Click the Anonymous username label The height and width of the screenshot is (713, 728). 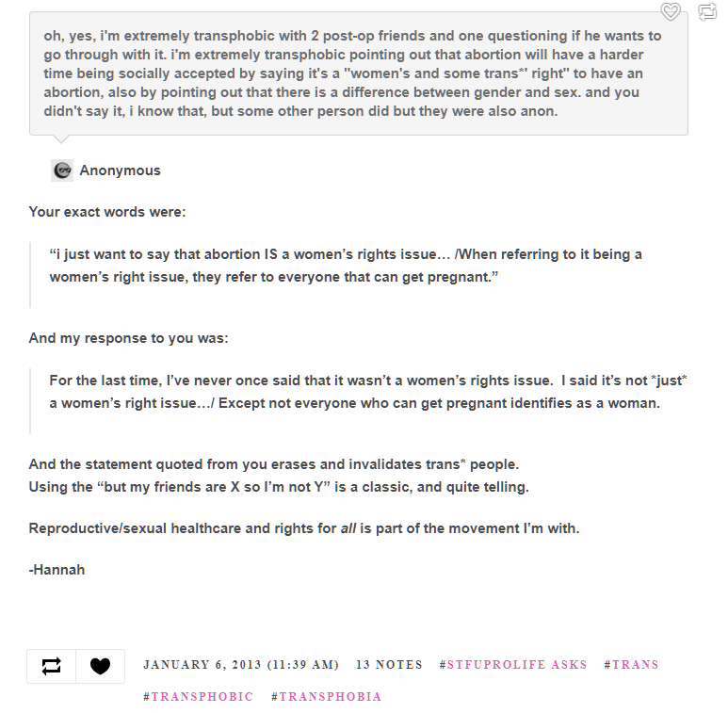tap(120, 170)
